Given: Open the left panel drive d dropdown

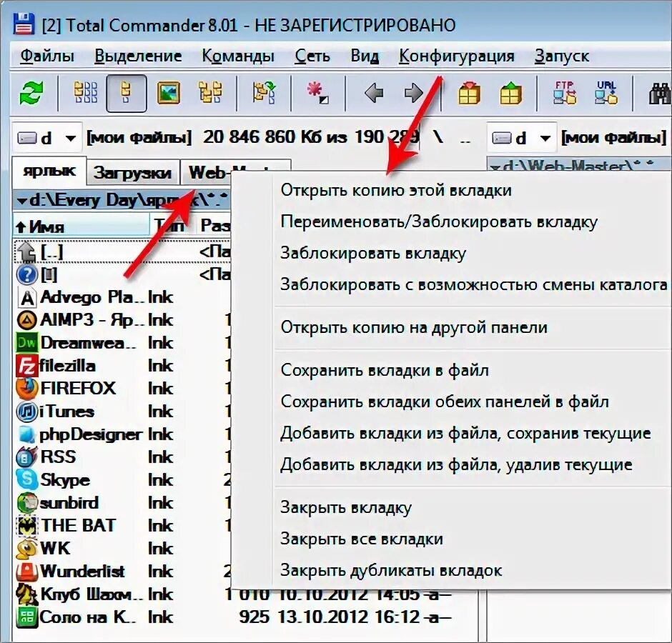Looking at the screenshot, I should 46,138.
